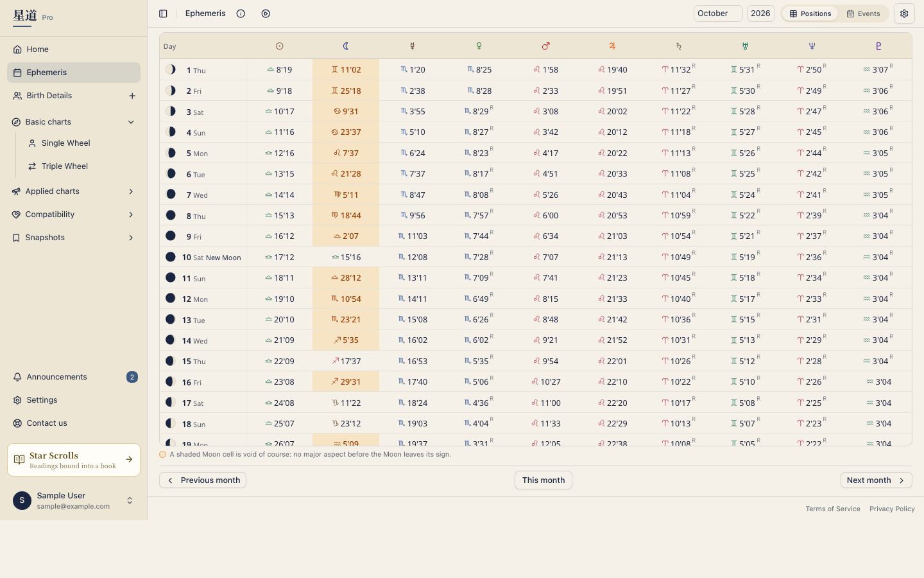The image size is (924, 578).
Task: Switch to Events view
Action: (863, 13)
